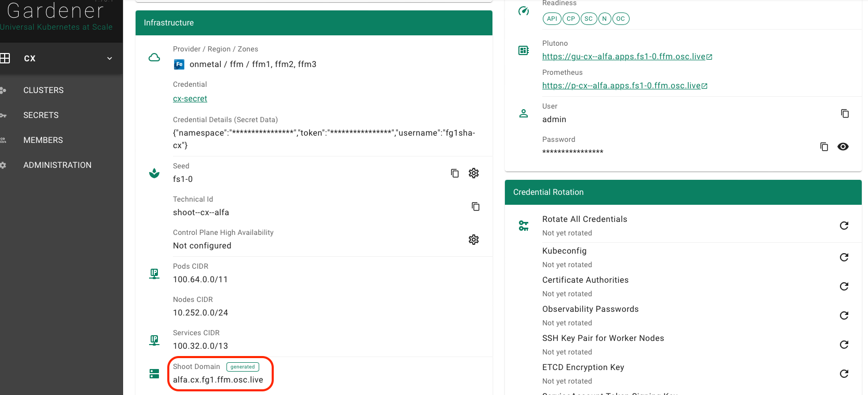Open Seed settings gear icon
Screen dimensions: 868x395
click(x=474, y=173)
